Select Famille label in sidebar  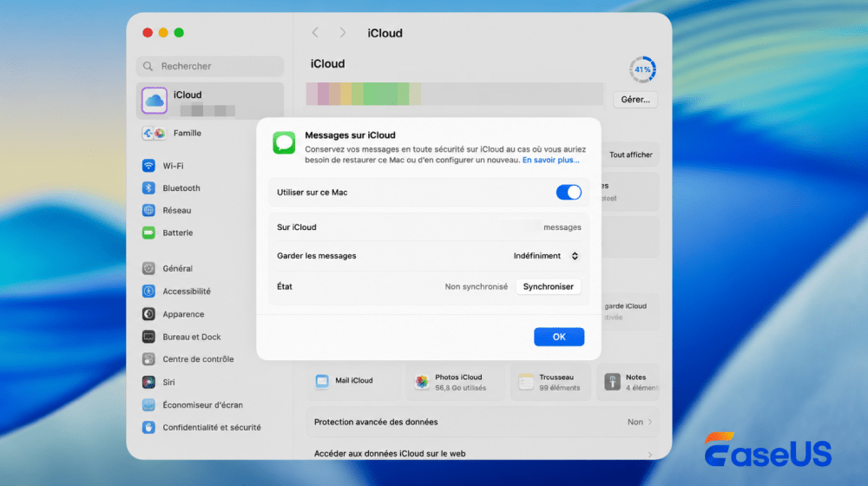(x=187, y=133)
